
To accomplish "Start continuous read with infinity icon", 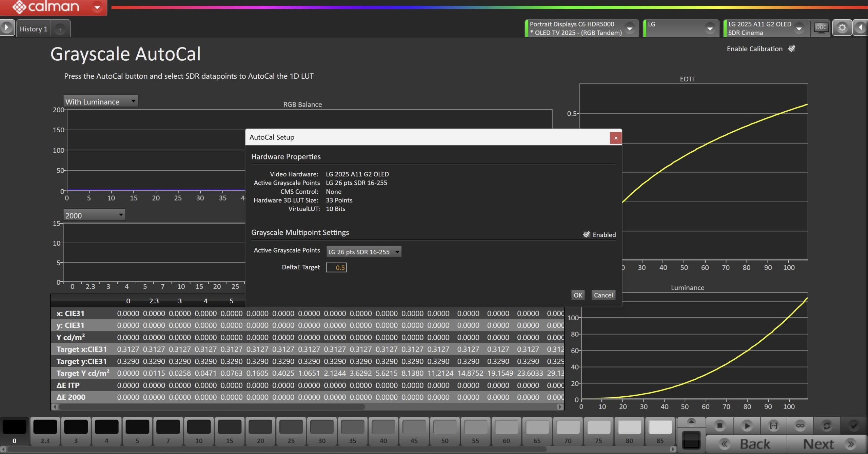I will (800, 425).
